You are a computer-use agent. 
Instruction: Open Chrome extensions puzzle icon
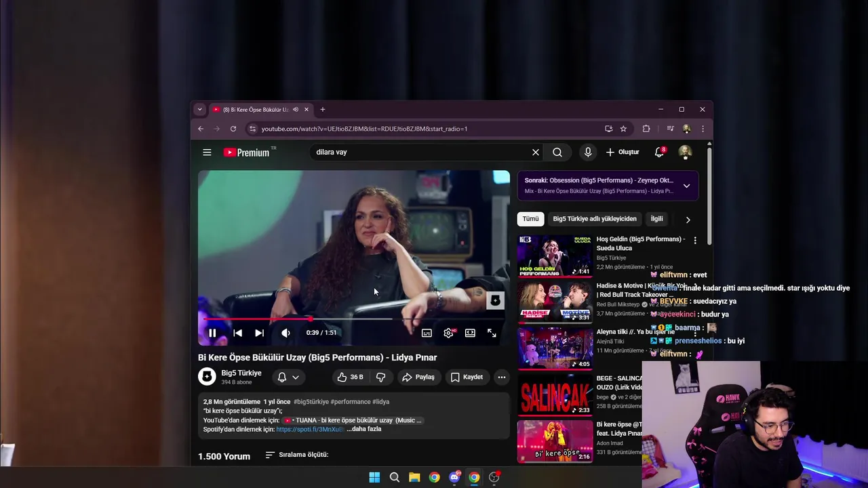pyautogui.click(x=646, y=129)
